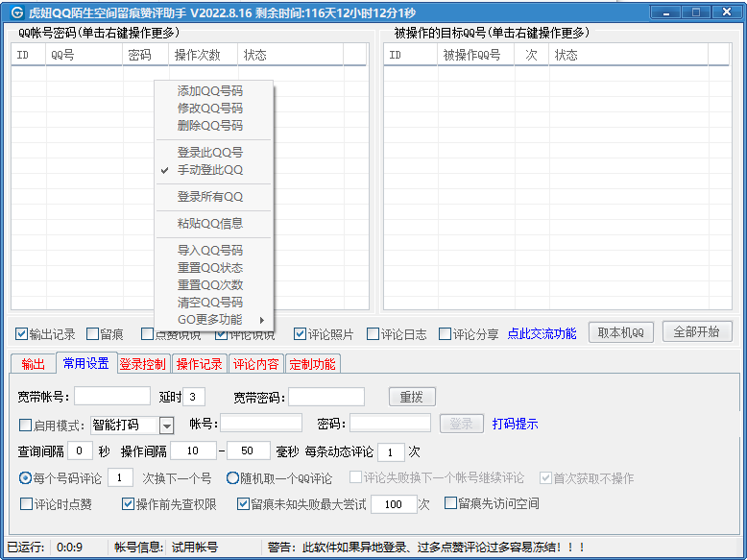Click the 查询间隔 seconds field
747x560 pixels.
pos(80,450)
